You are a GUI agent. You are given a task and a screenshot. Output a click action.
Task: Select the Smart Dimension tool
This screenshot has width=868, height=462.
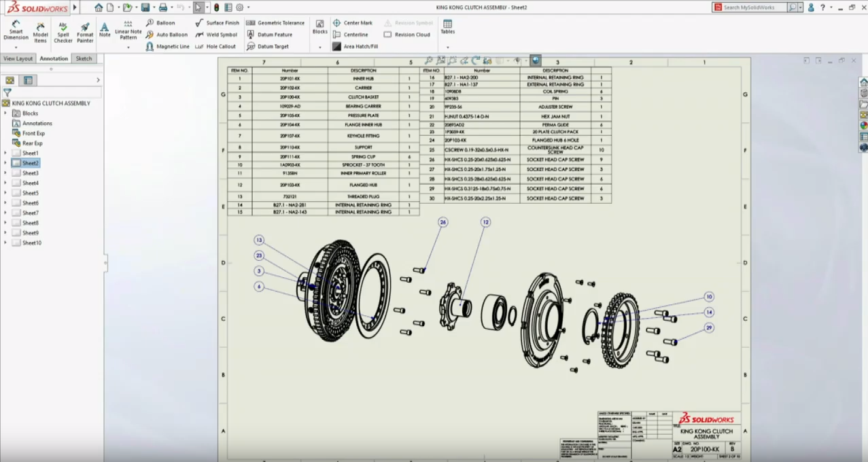point(16,30)
